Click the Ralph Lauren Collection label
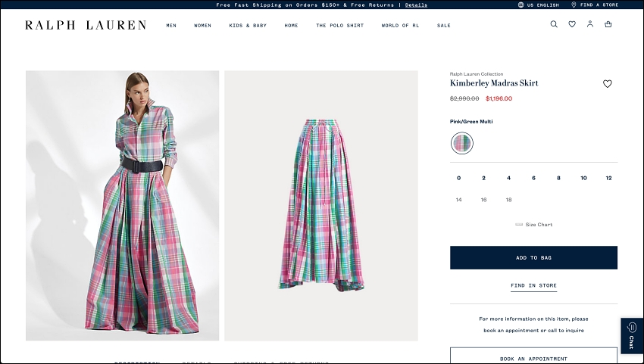Image resolution: width=644 pixels, height=364 pixels. click(x=477, y=74)
